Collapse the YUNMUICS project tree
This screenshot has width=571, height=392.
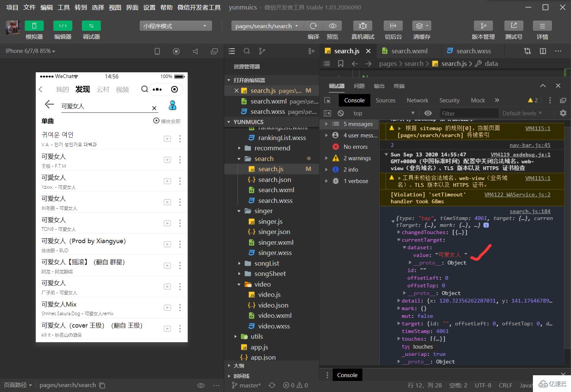tap(229, 122)
